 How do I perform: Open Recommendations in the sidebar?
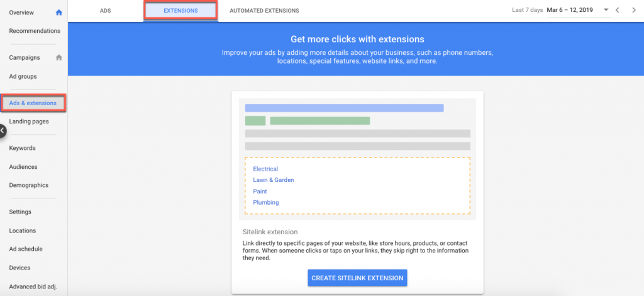click(35, 31)
